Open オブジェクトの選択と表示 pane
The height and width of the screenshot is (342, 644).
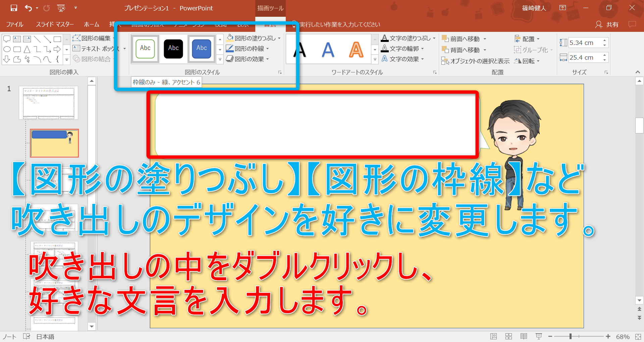(475, 61)
